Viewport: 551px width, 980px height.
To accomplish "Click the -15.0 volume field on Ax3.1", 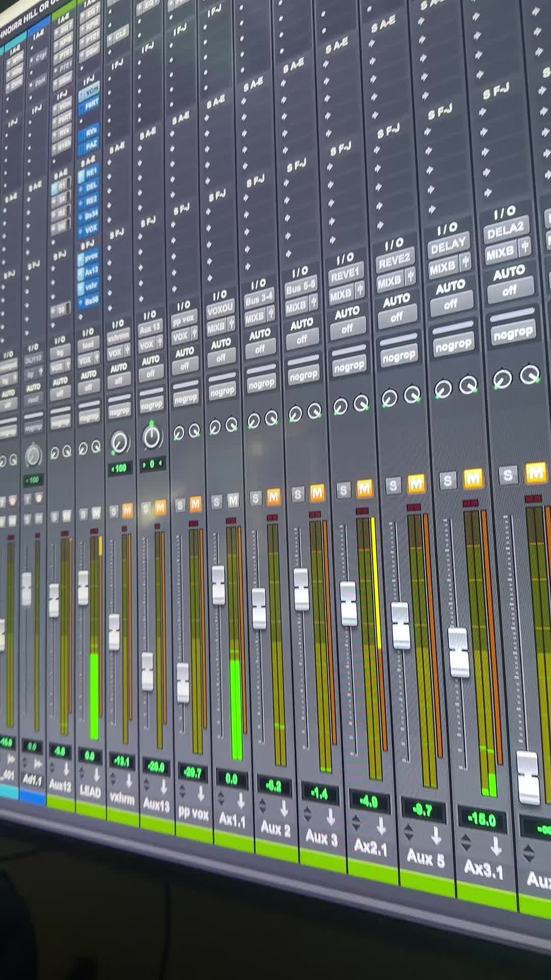I will pos(483,820).
